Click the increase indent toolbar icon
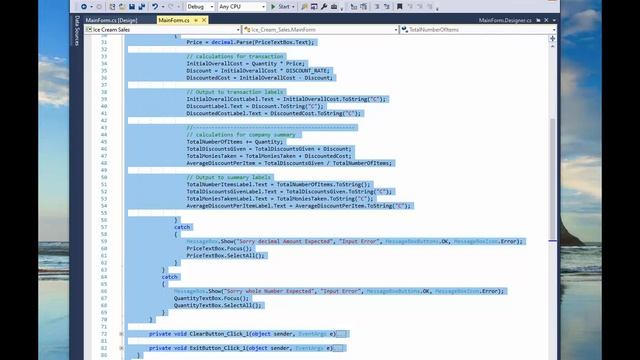This screenshot has height=360, width=640. [x=363, y=7]
